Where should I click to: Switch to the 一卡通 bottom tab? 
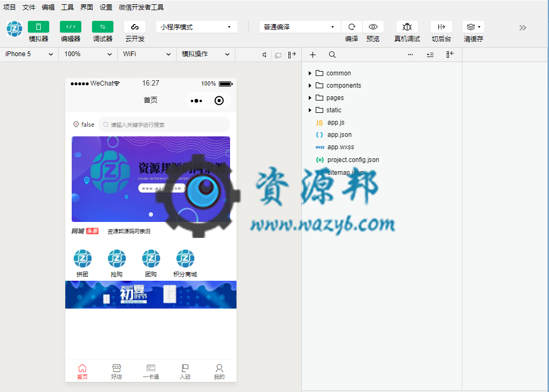[x=151, y=372]
